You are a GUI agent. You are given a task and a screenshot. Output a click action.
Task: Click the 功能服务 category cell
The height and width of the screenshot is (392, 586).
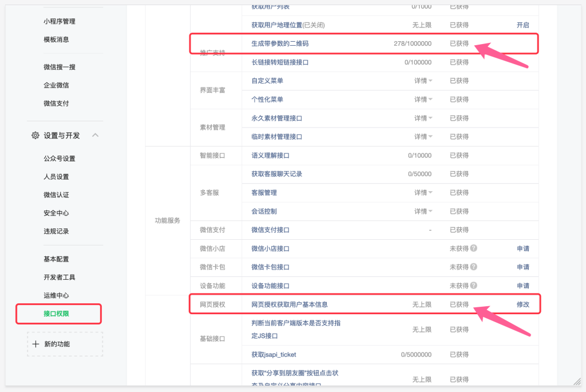[168, 220]
